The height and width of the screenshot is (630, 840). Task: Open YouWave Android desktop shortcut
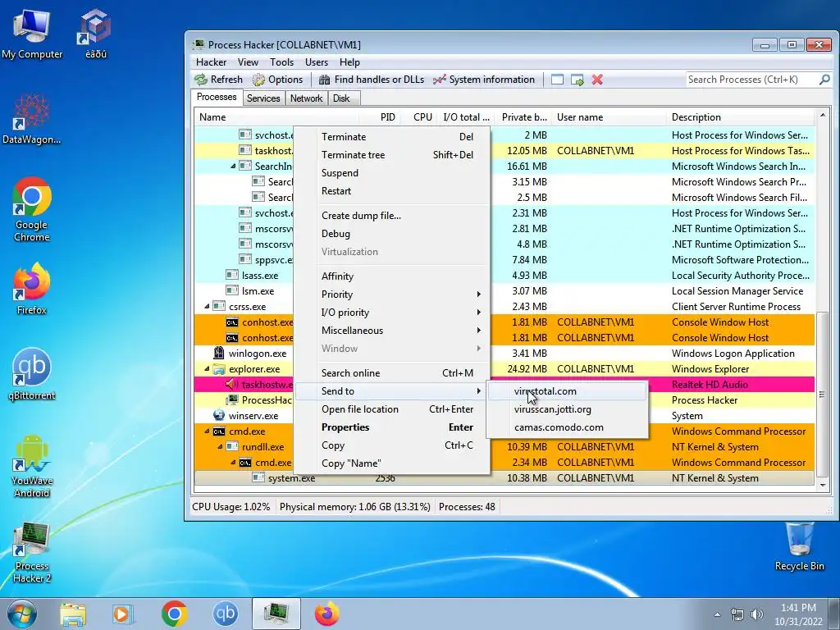(x=32, y=466)
